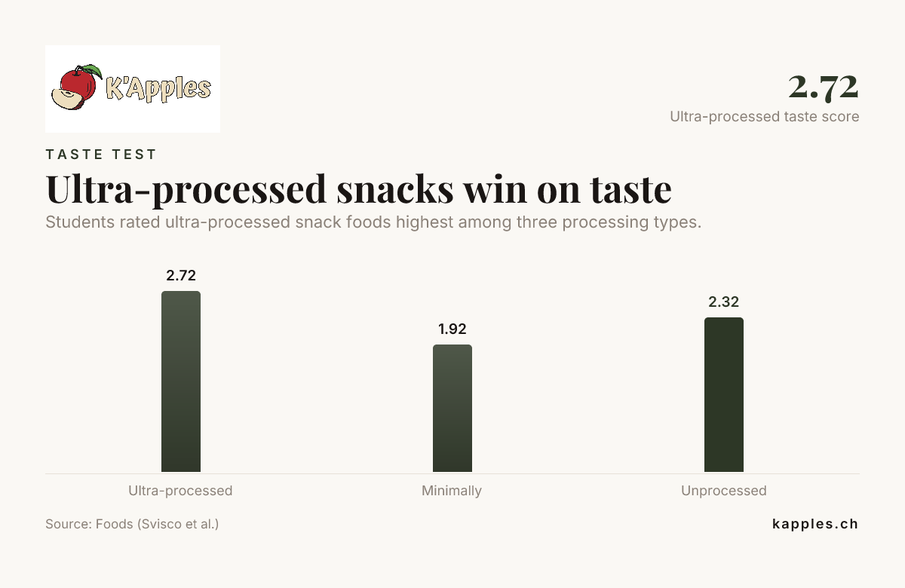Click the Ultra-processed axis label

180,491
